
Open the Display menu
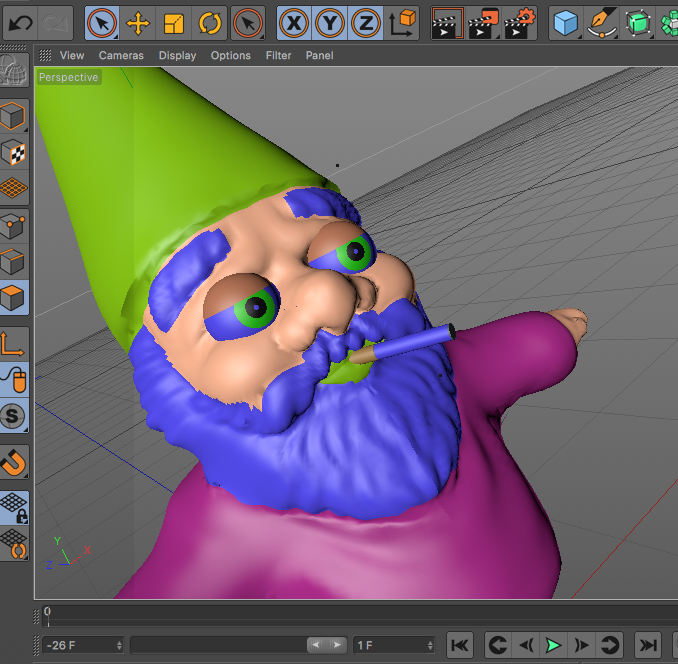point(178,56)
